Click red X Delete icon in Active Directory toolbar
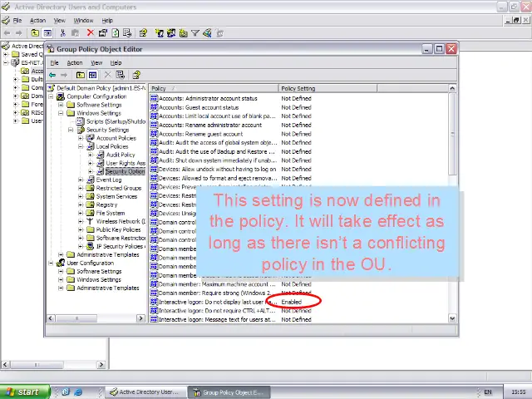Screen dimensions: 532x399 click(x=91, y=33)
